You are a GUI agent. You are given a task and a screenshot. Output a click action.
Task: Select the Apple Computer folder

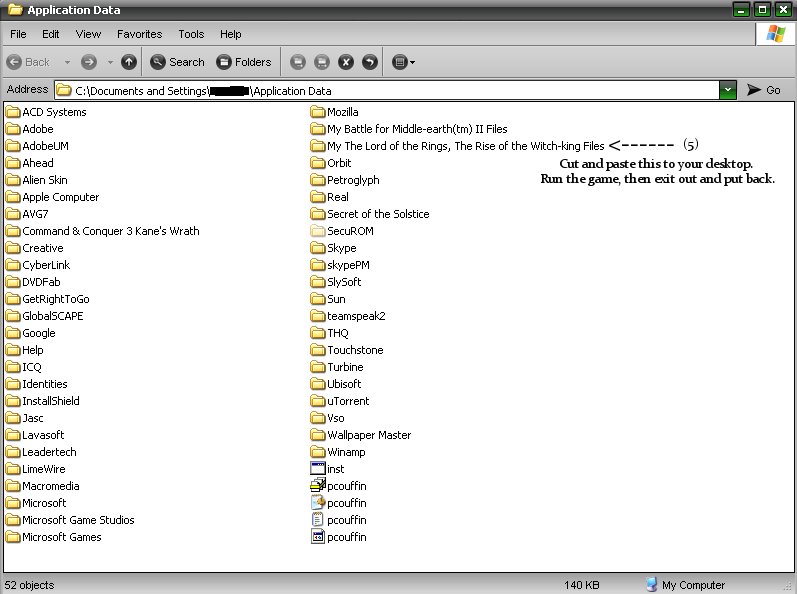tap(52, 197)
